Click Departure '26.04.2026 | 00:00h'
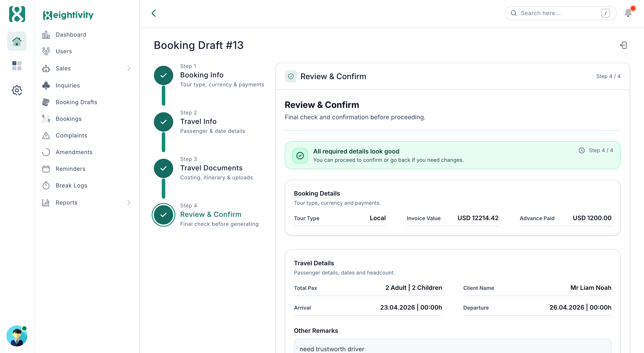 [x=580, y=307]
